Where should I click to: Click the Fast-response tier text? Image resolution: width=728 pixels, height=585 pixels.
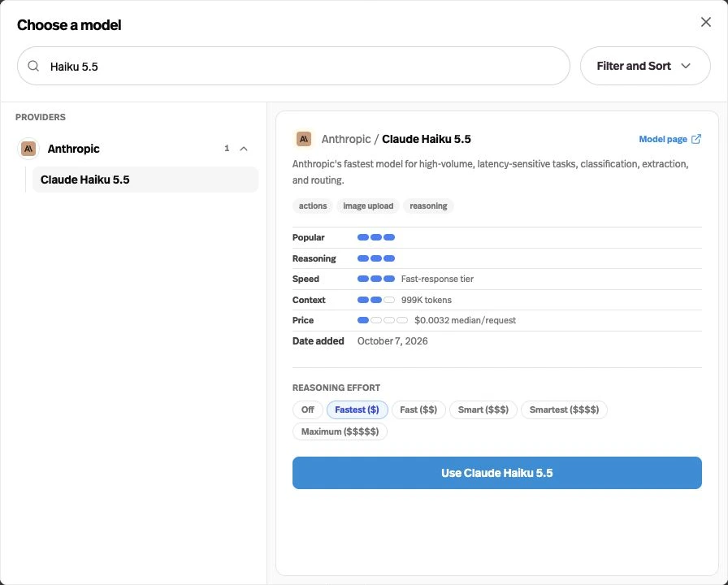(x=437, y=279)
